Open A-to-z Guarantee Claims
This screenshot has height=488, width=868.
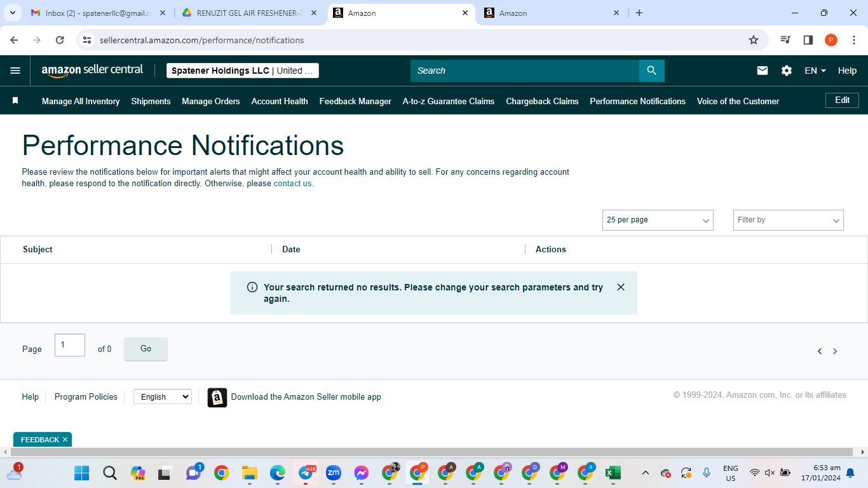[x=449, y=101]
